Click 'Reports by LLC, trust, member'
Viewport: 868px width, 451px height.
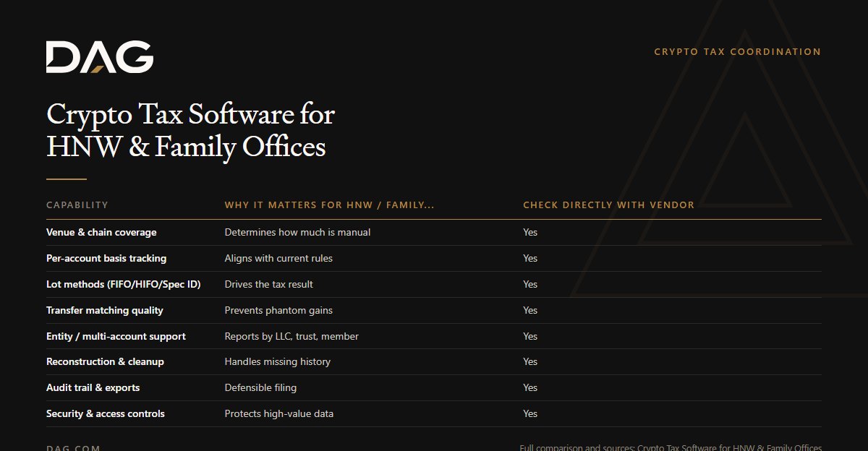292,337
